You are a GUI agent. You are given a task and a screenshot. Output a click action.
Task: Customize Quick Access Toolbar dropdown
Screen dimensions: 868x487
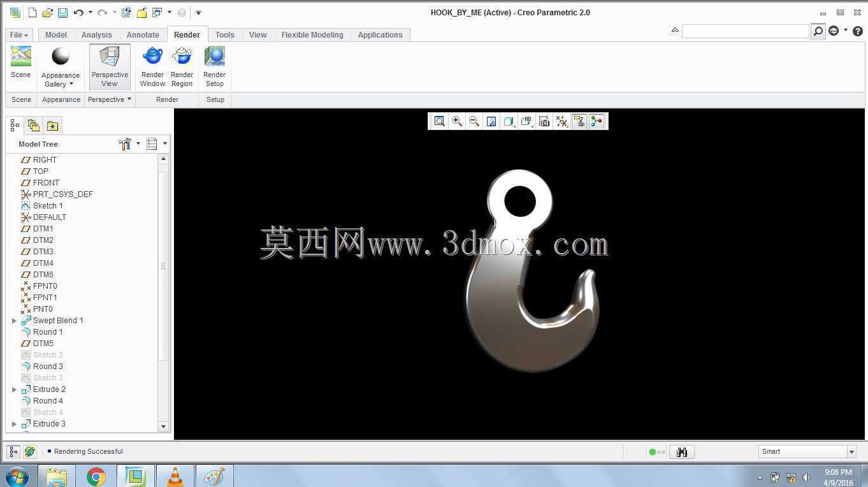198,13
